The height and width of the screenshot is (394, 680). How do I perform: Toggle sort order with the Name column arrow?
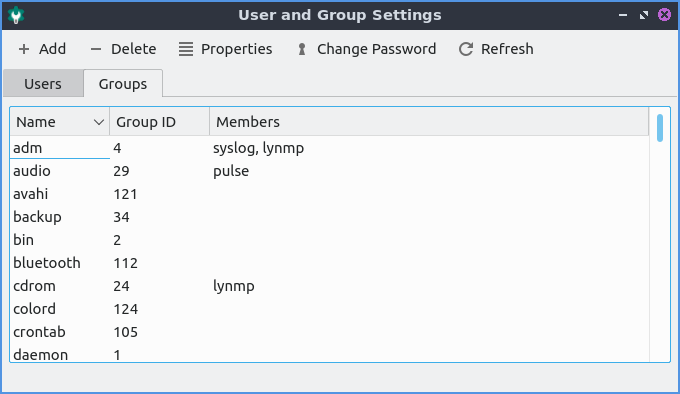click(99, 122)
